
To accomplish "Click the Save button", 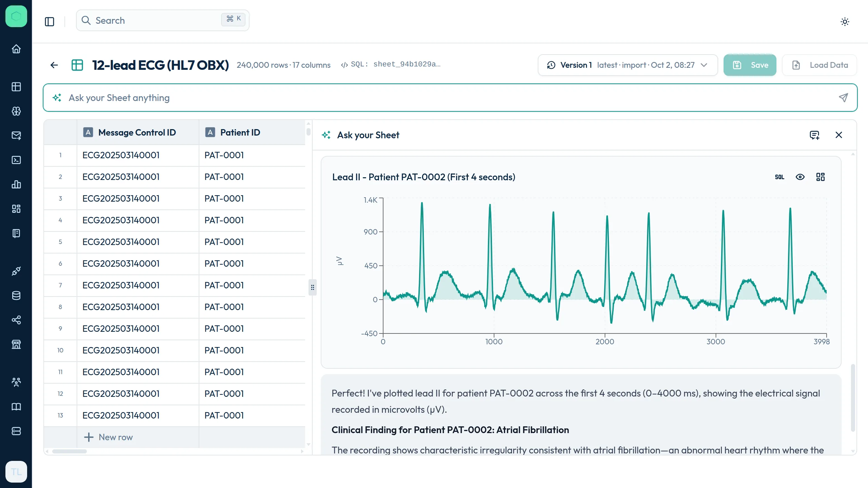I will 750,65.
